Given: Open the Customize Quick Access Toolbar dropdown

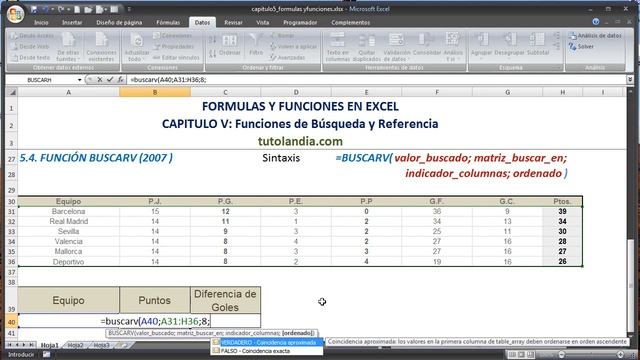Looking at the screenshot, I should (x=129, y=9).
